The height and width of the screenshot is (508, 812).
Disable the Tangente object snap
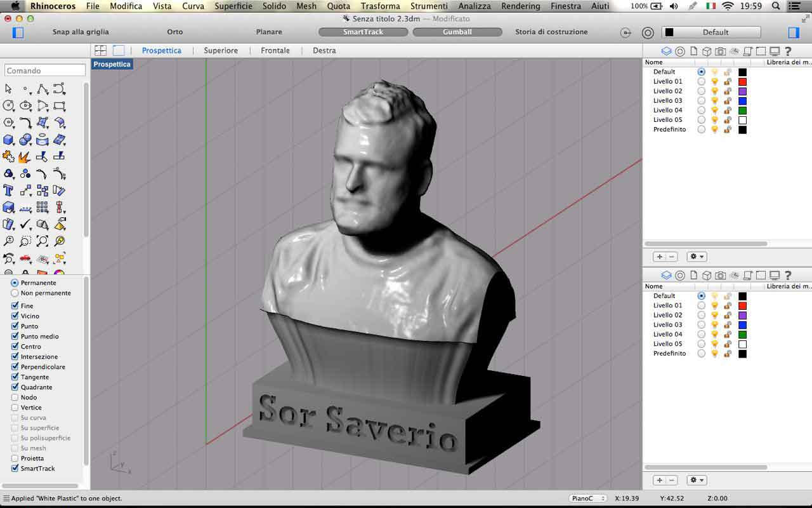tap(15, 377)
